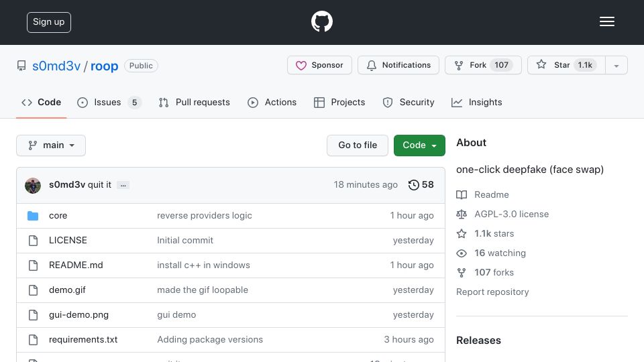Open the 'gui demo' commit message
The width and height of the screenshot is (644, 362).
pyautogui.click(x=176, y=315)
